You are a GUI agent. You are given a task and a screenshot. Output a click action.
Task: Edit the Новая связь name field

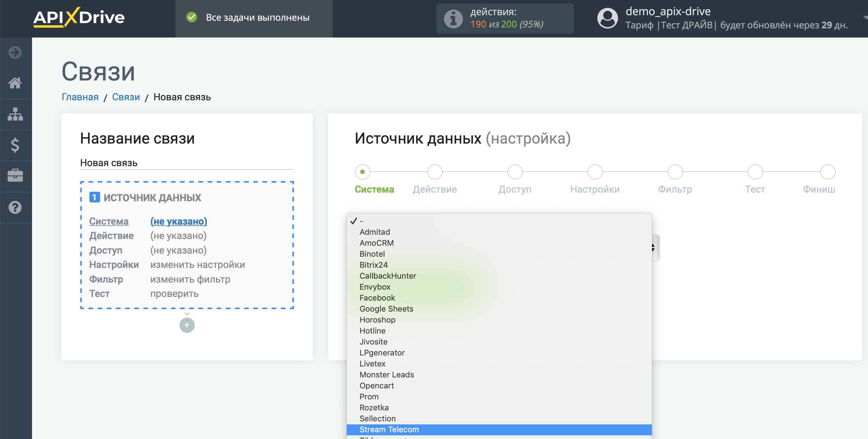click(x=187, y=163)
